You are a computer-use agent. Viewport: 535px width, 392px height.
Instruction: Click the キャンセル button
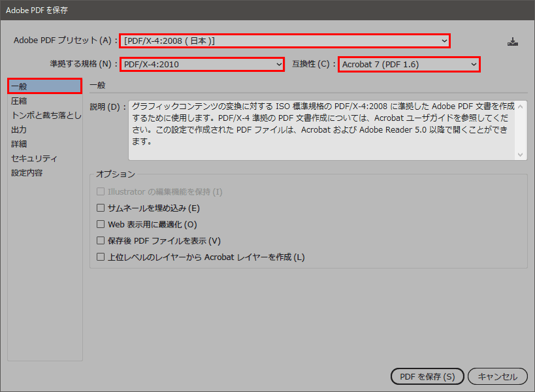click(497, 376)
